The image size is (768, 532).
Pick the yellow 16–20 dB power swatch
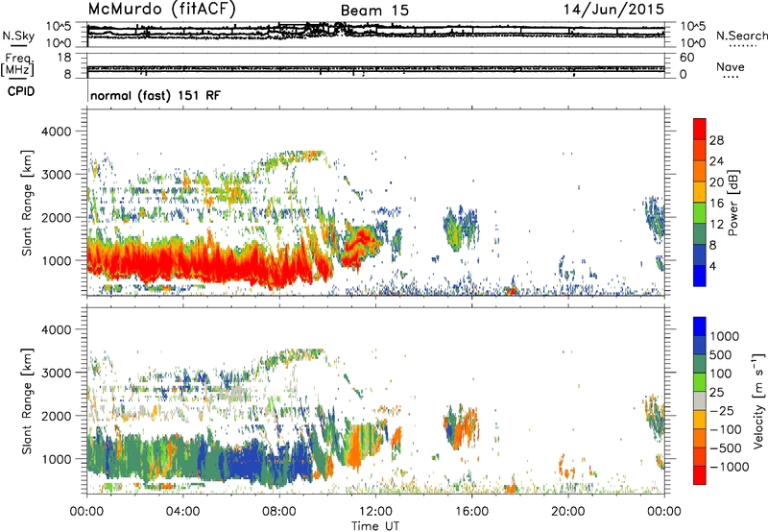700,192
